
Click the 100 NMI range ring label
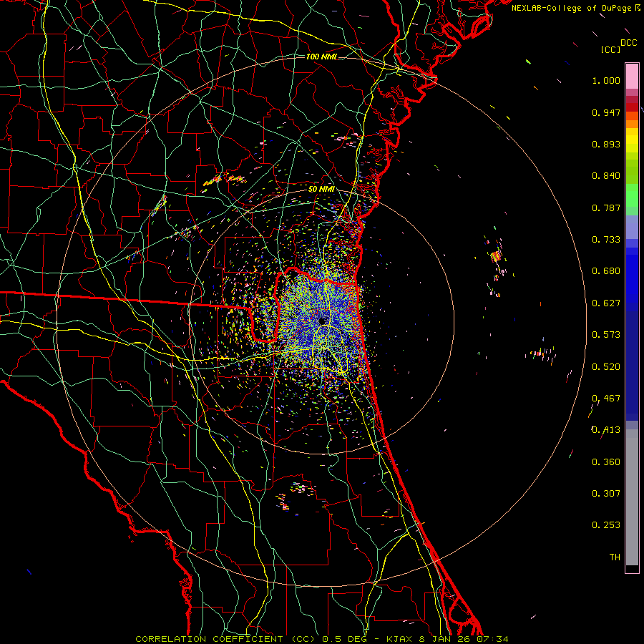[x=321, y=57]
